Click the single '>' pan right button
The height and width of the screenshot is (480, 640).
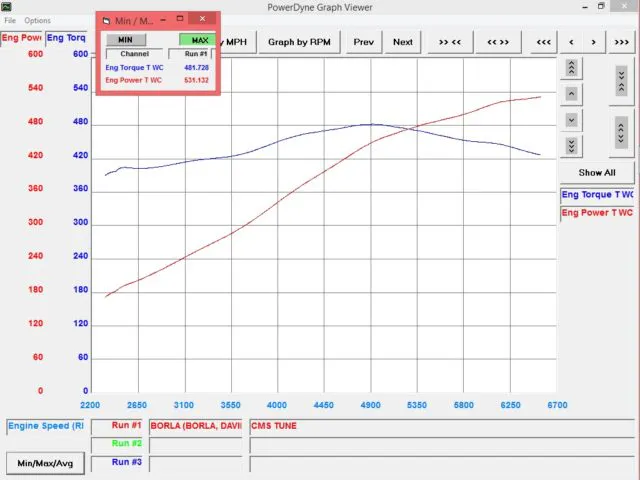[x=594, y=42]
